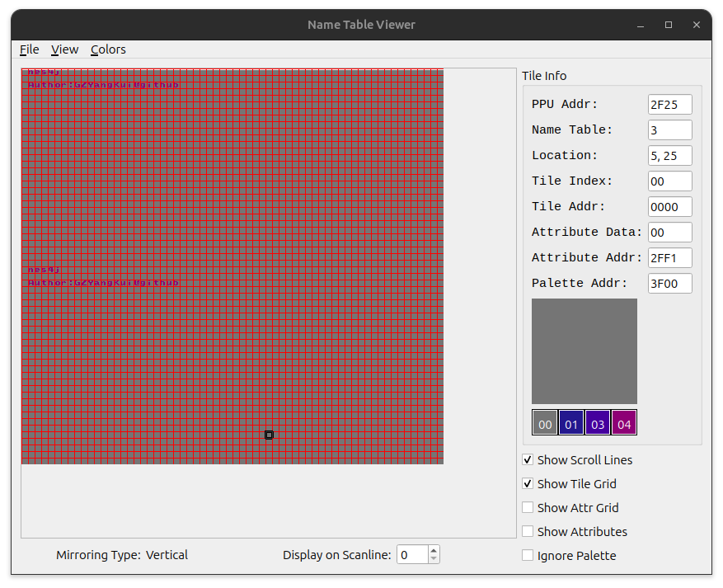This screenshot has height=588, width=723.
Task: Click inside the Palette Addr field
Action: coord(669,283)
